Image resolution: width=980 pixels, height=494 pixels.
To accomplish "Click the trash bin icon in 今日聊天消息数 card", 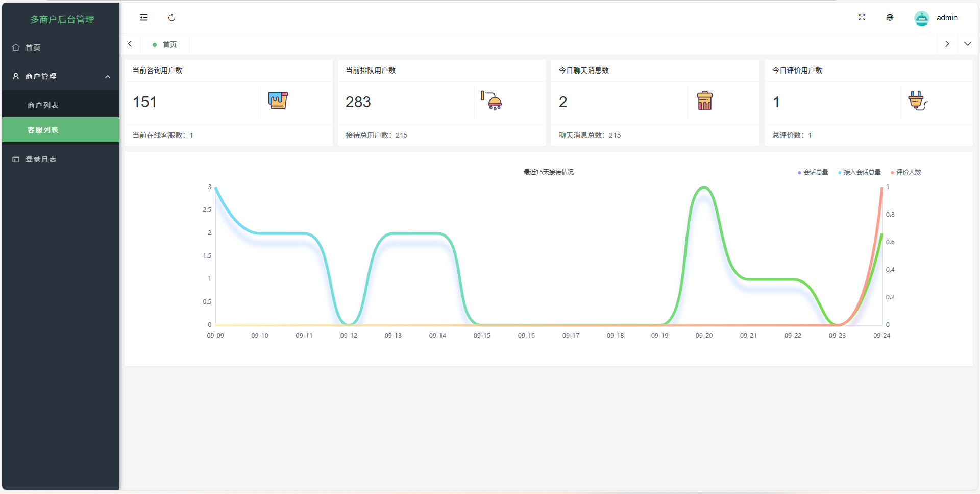I will coord(704,101).
